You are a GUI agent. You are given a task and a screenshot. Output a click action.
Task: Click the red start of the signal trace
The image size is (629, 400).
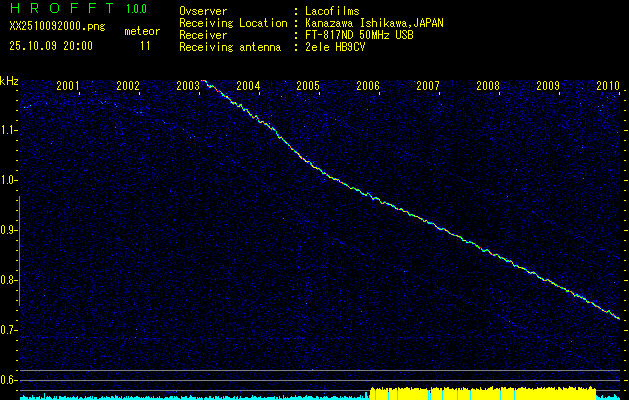[x=204, y=80]
